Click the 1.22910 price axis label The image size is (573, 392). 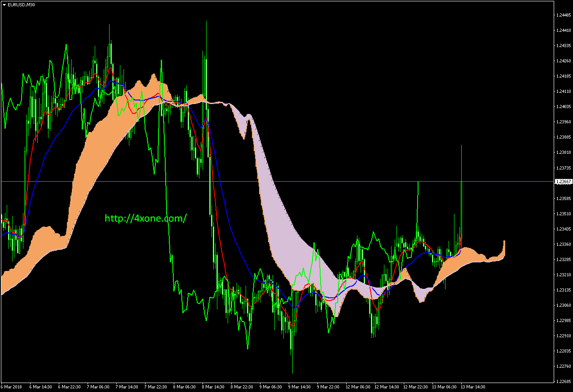click(x=563, y=335)
